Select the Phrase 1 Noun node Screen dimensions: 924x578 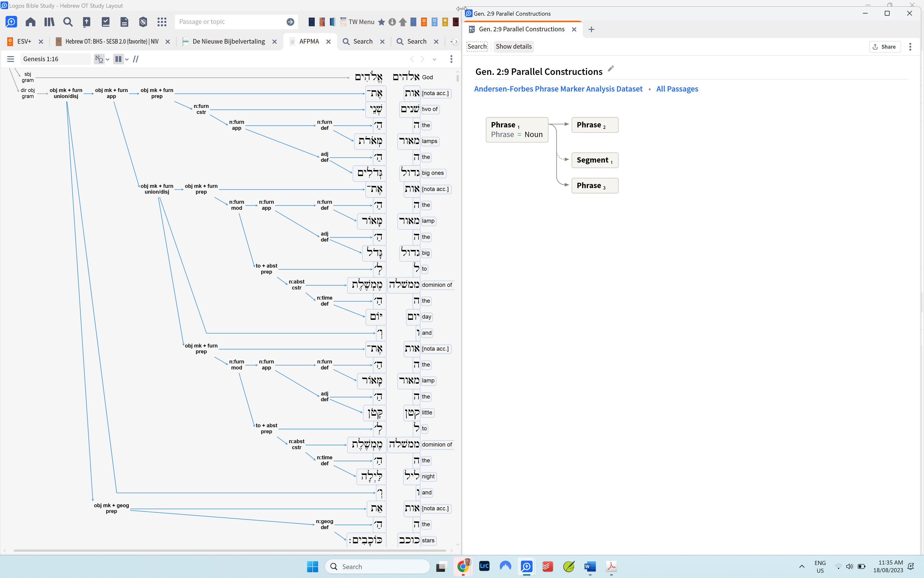pyautogui.click(x=517, y=130)
